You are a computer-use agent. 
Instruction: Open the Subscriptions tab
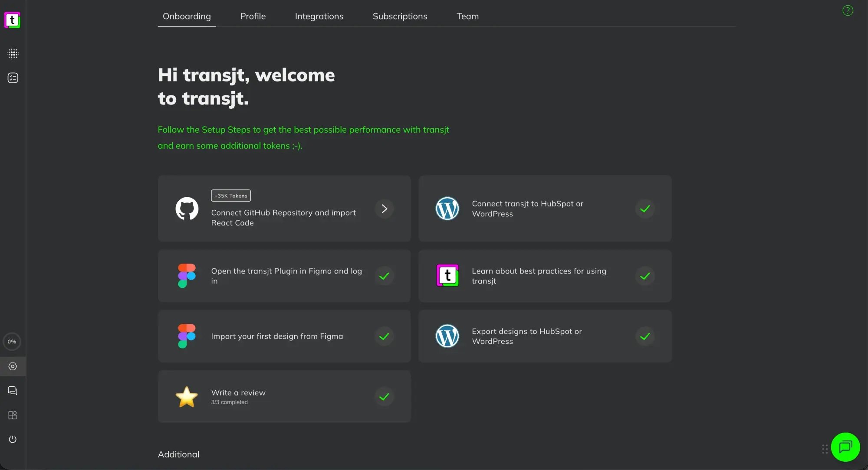click(x=400, y=16)
